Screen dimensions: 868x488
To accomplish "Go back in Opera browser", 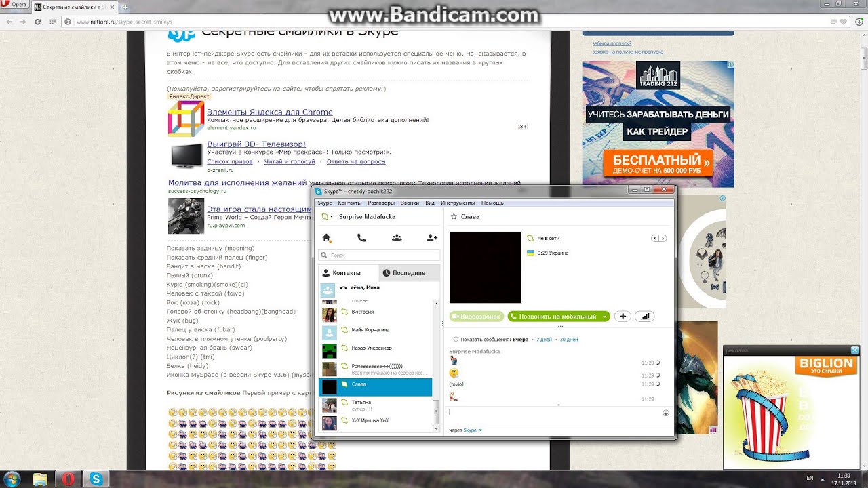I will (8, 22).
